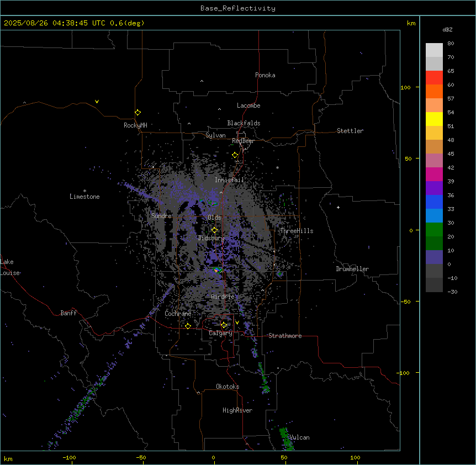
Task: Select the yellow station marker below Cochrane
Action: [188, 326]
